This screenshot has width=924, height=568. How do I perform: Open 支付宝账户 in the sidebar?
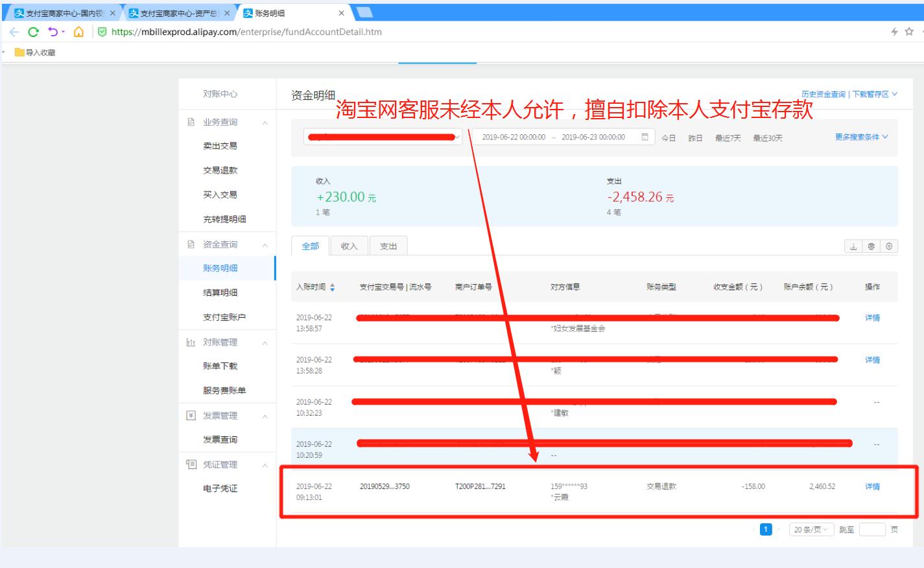tap(224, 317)
